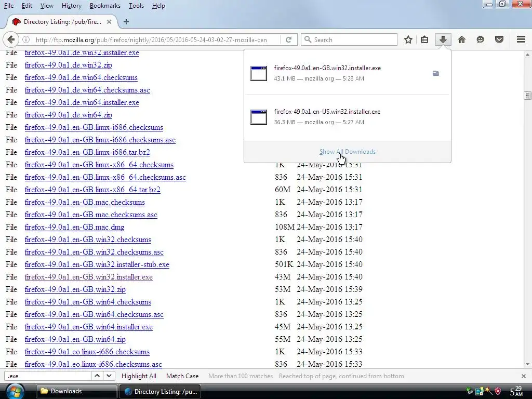Image resolution: width=532 pixels, height=399 pixels.
Task: Open the Help menu
Action: [x=158, y=6]
